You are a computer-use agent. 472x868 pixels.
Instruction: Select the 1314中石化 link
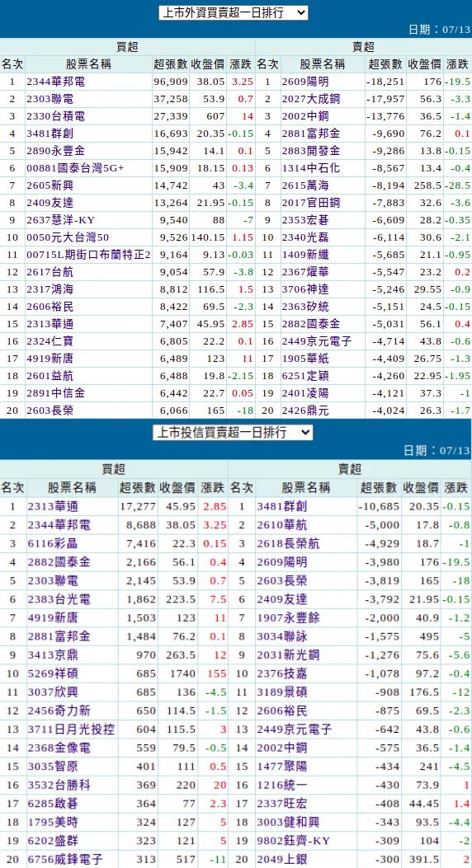311,168
